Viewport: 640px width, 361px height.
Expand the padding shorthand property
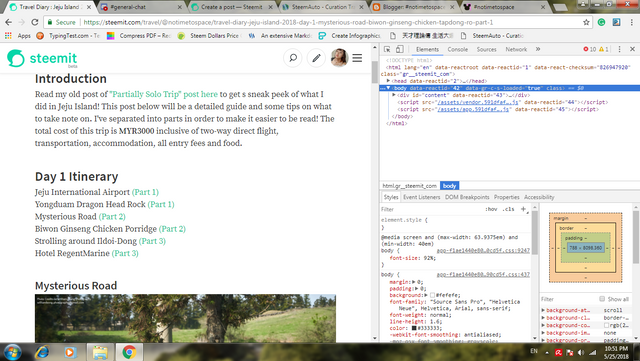point(416,288)
